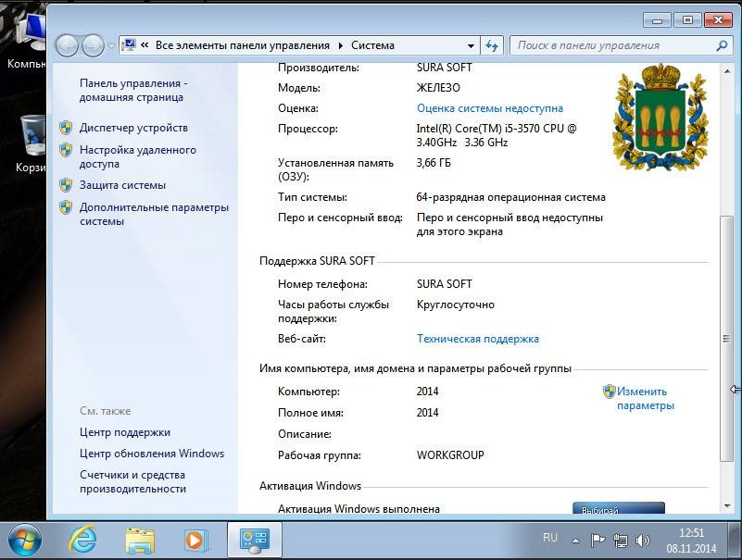Open 'Счетчики и средства производительности'
This screenshot has height=560, width=742.
132,481
